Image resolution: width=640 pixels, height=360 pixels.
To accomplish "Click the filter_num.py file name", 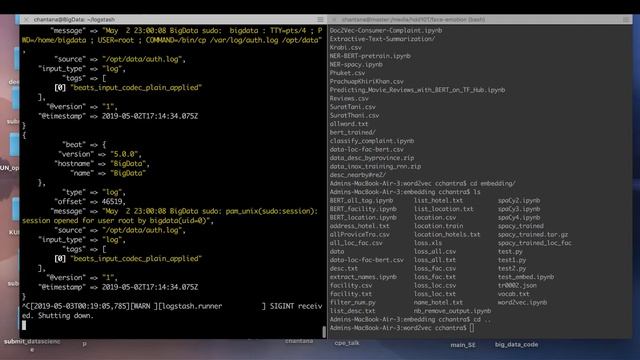I will coord(352,302).
